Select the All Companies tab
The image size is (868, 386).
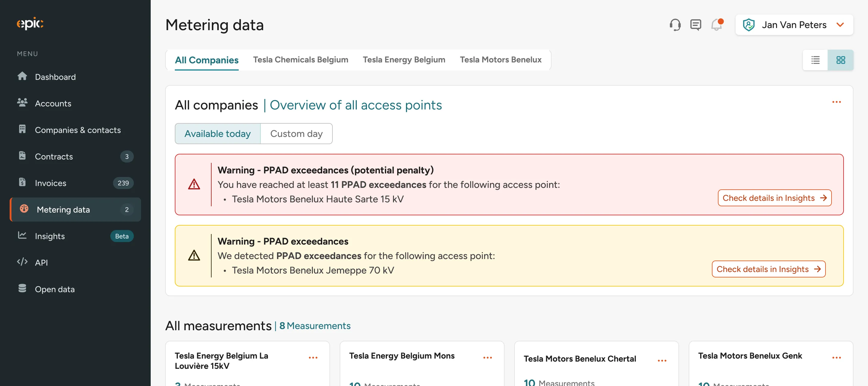[206, 60]
